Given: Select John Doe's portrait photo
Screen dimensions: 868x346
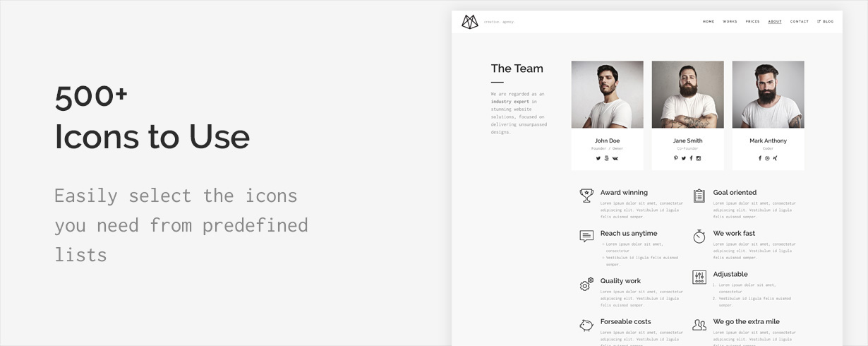Looking at the screenshot, I should pos(608,95).
